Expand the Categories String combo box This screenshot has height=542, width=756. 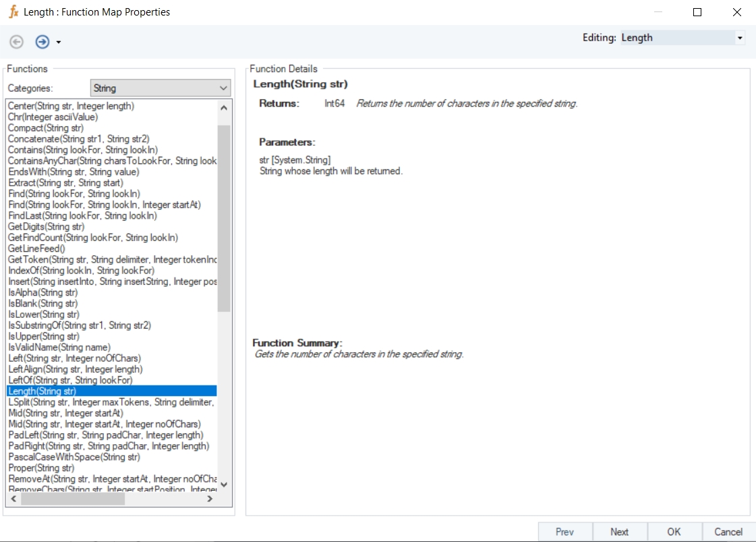[223, 88]
